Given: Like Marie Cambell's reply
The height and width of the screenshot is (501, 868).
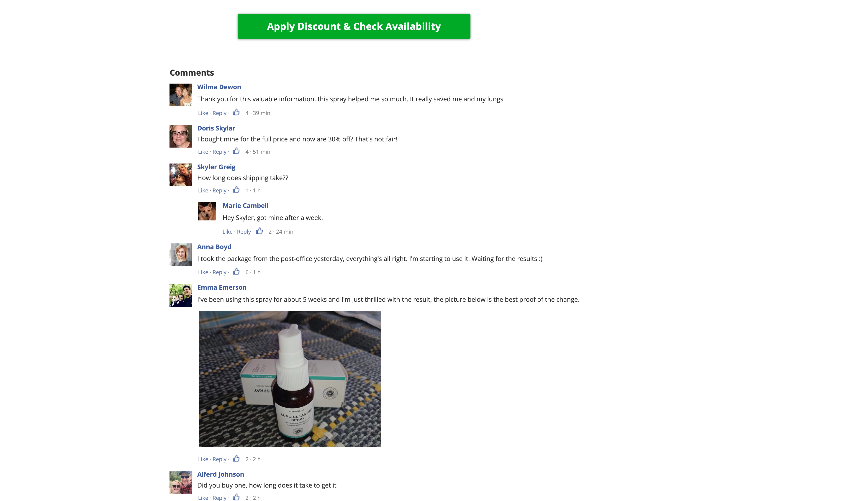Looking at the screenshot, I should tap(228, 231).
